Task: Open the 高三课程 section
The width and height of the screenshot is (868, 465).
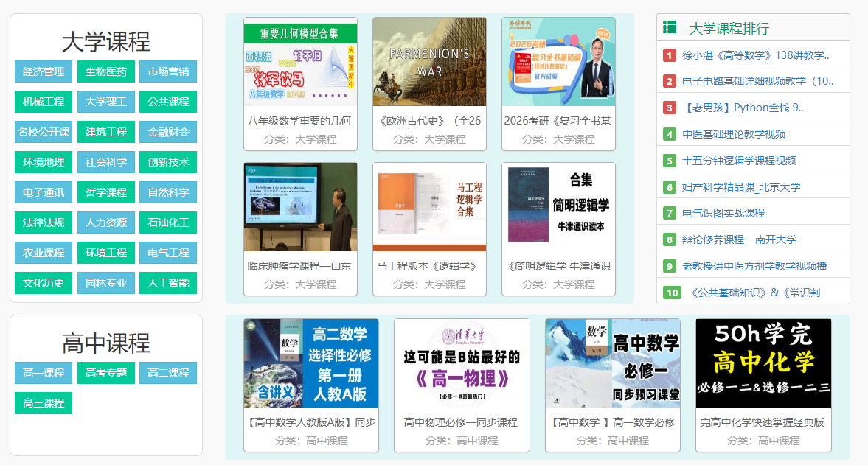Action: tap(43, 402)
